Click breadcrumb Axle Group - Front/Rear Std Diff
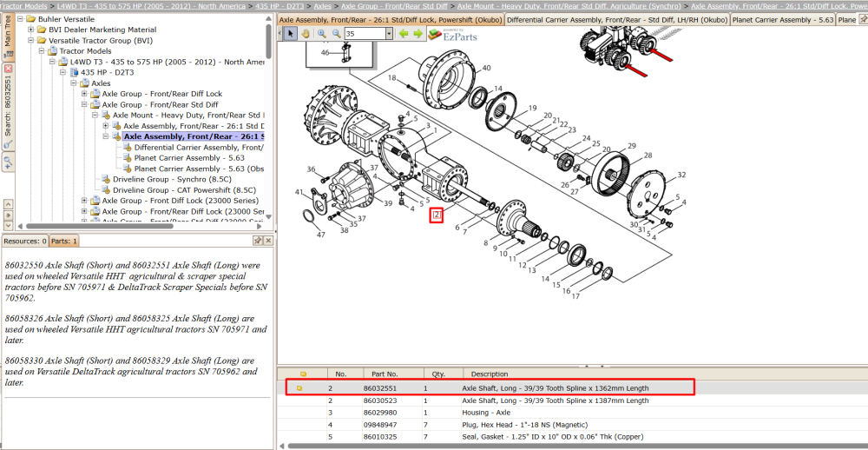The width and height of the screenshot is (868, 450). coord(393,6)
